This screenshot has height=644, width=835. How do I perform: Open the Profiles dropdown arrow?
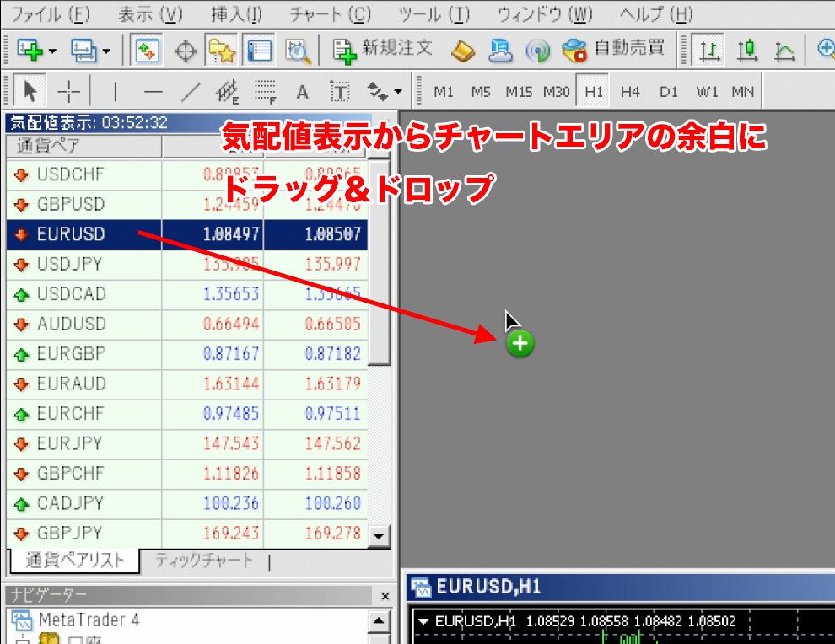[106, 51]
